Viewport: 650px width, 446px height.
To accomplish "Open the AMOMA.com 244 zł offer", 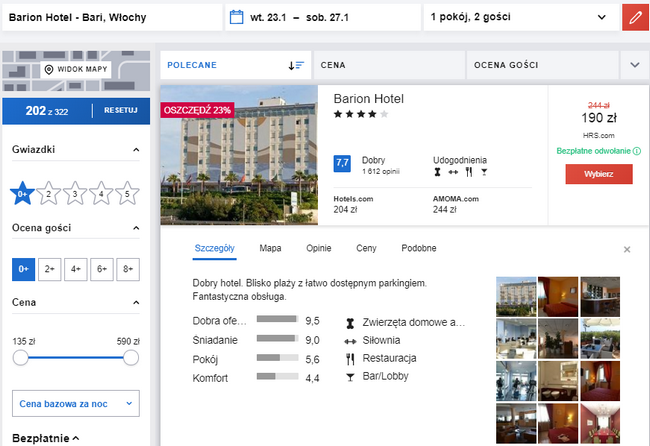I will point(456,204).
